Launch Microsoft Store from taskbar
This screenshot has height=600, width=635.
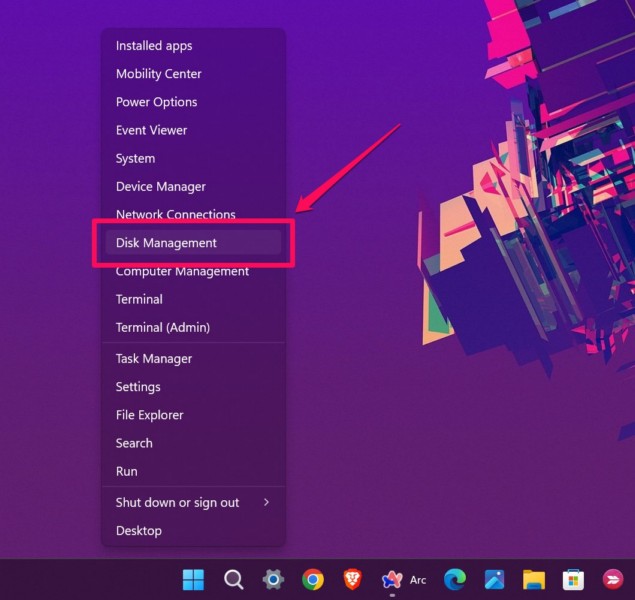pos(573,580)
